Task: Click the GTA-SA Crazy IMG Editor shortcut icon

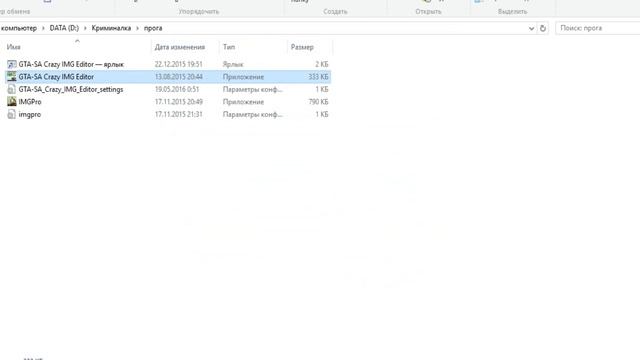Action: [11, 64]
